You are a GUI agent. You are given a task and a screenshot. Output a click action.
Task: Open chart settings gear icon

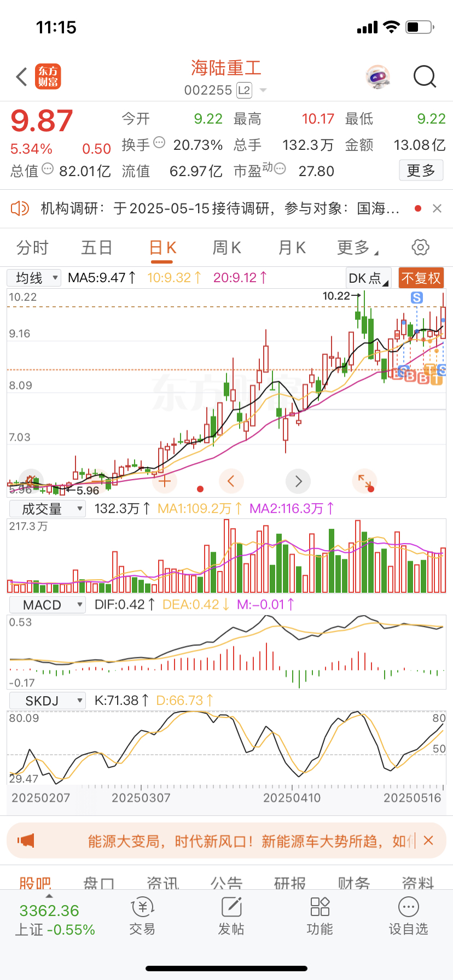(x=420, y=247)
